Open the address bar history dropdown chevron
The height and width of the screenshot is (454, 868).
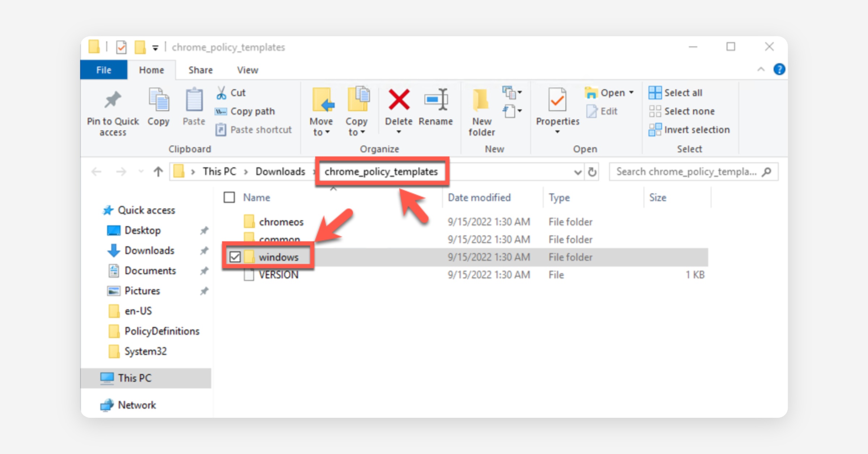(x=578, y=172)
